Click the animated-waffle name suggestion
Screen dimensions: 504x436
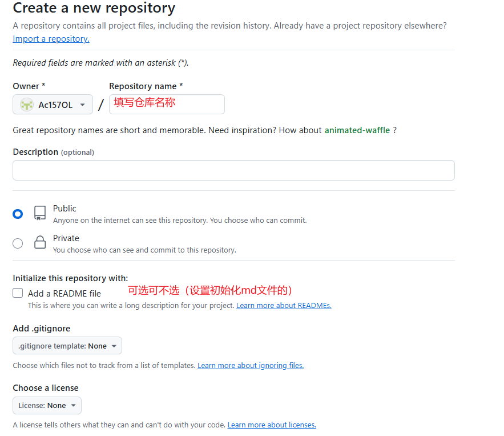pos(357,130)
